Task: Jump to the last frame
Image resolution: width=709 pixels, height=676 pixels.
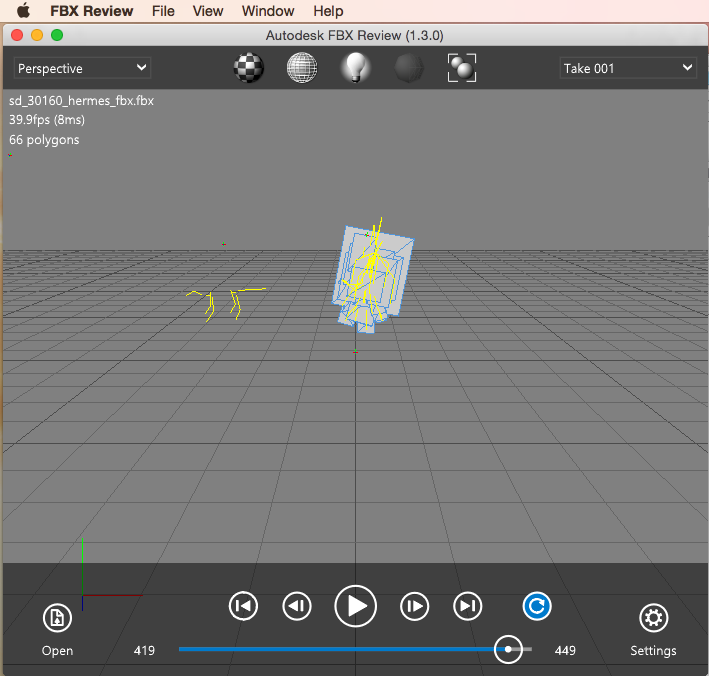Action: click(468, 606)
